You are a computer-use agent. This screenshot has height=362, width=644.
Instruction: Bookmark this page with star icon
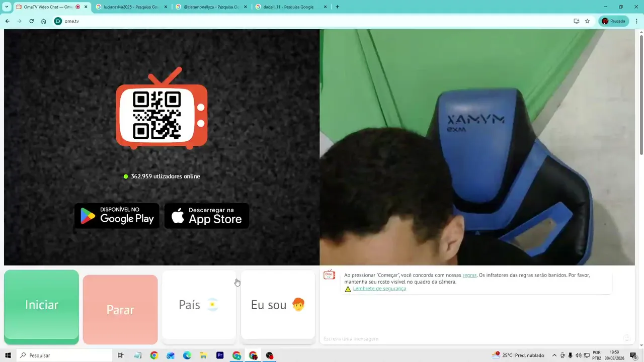[587, 21]
